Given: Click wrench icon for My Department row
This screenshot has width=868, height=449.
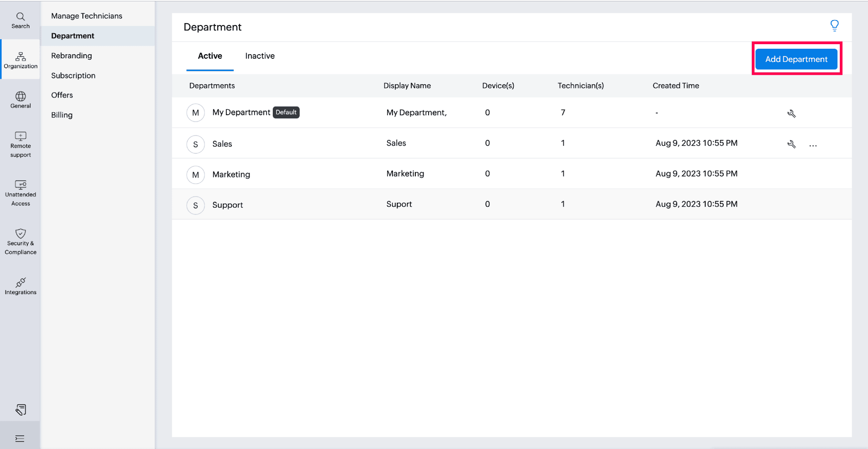Looking at the screenshot, I should click(791, 113).
